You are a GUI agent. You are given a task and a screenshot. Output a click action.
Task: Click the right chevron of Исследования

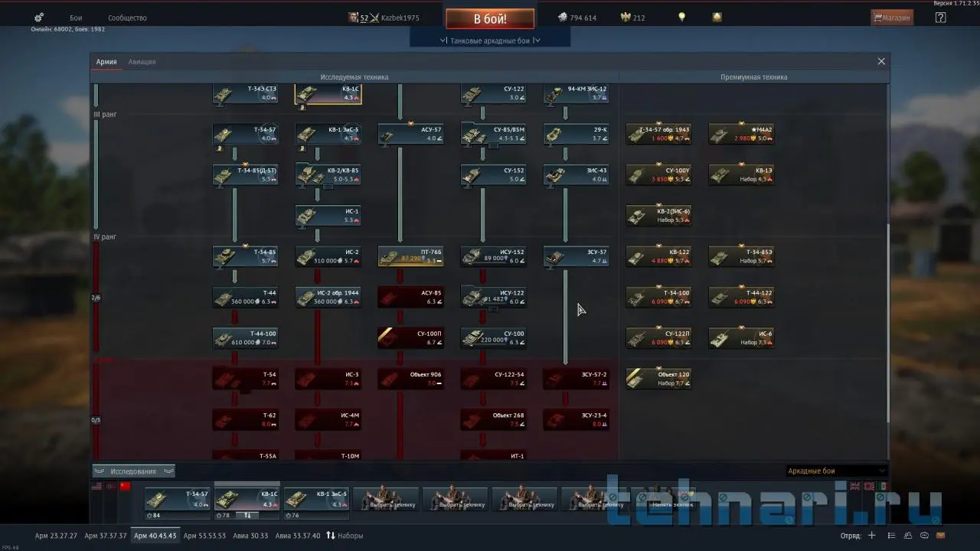pyautogui.click(x=168, y=471)
